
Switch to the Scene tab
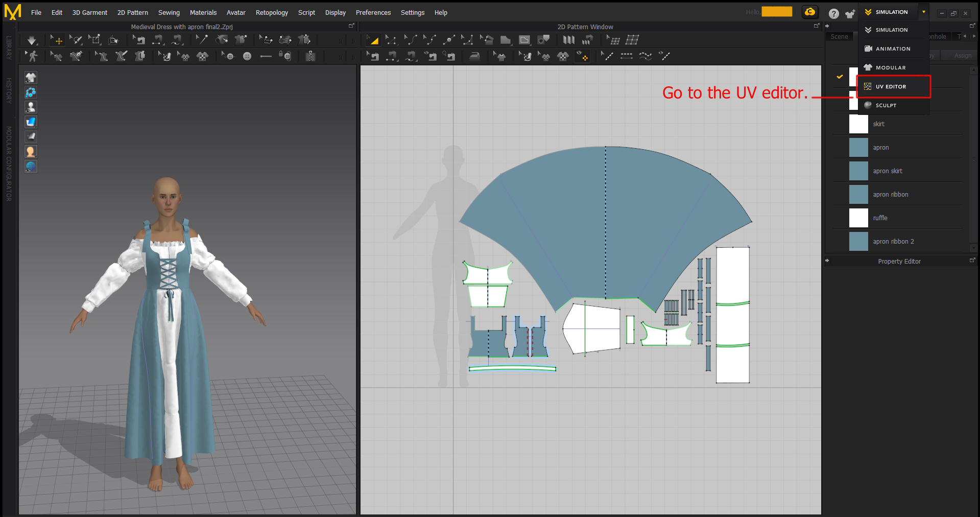click(x=839, y=37)
